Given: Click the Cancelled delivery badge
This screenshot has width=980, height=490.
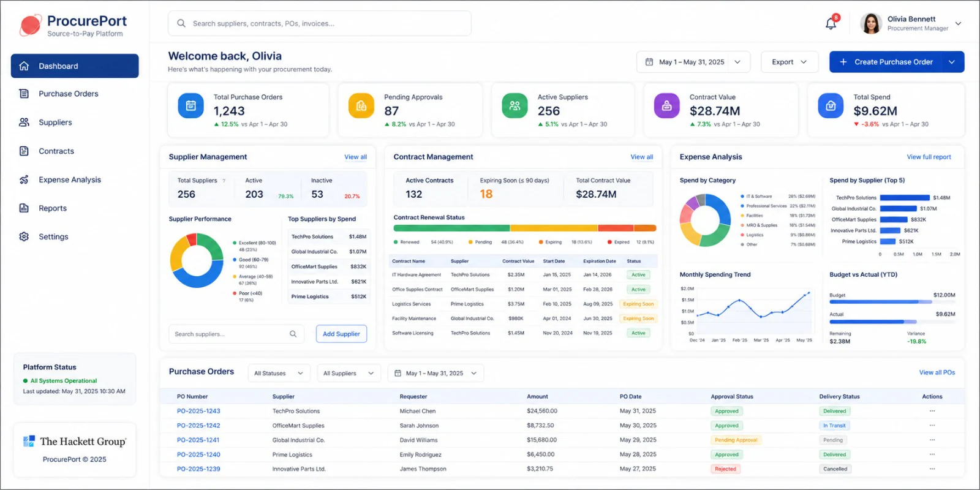Looking at the screenshot, I should (x=835, y=469).
